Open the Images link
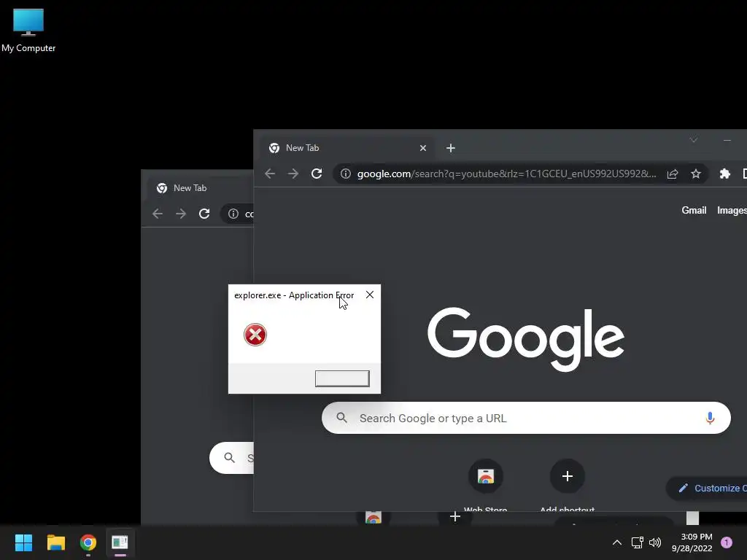 (732, 211)
